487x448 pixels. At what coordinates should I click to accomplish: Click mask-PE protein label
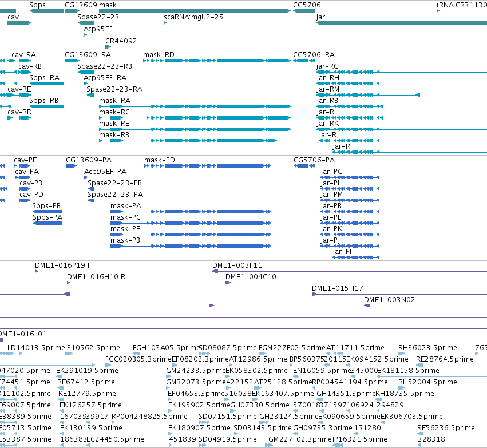125,229
